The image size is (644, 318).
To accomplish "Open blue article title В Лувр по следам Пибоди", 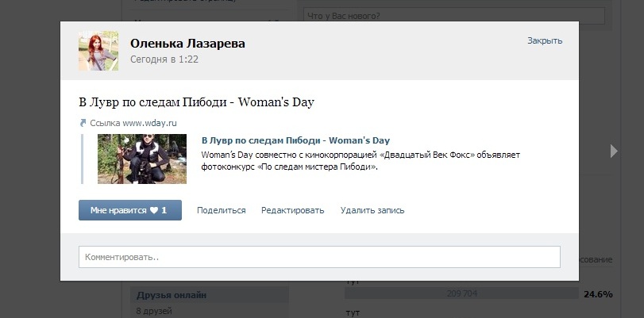I will (295, 140).
